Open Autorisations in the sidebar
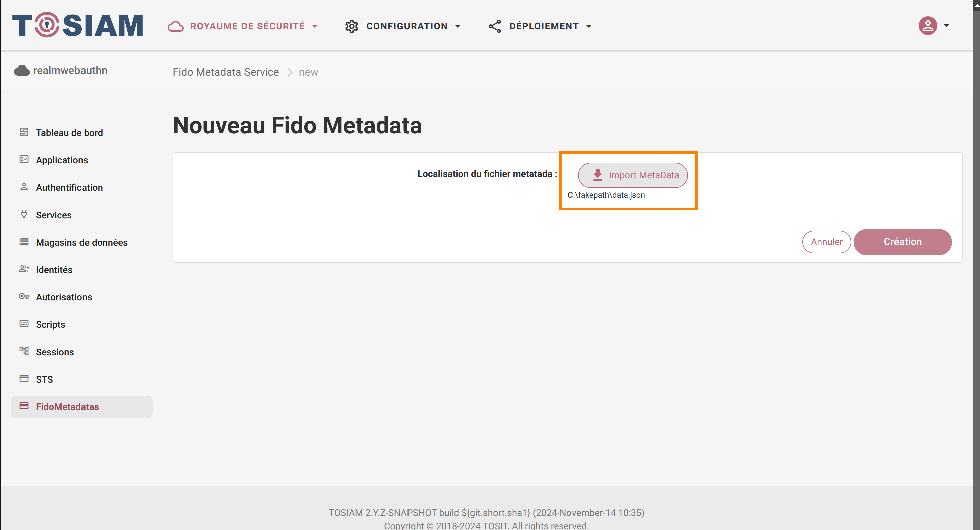The height and width of the screenshot is (530, 980). point(81,297)
